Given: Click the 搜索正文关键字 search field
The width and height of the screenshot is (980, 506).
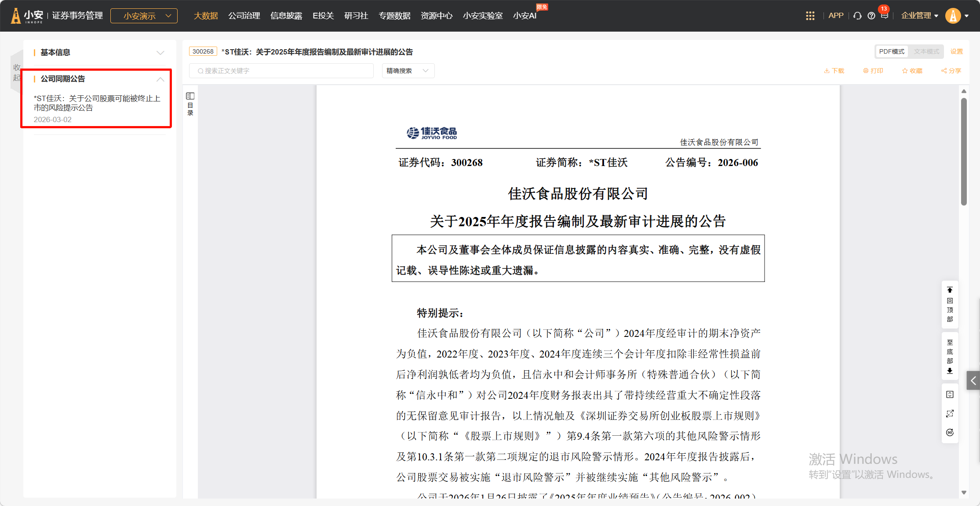Looking at the screenshot, I should point(281,71).
